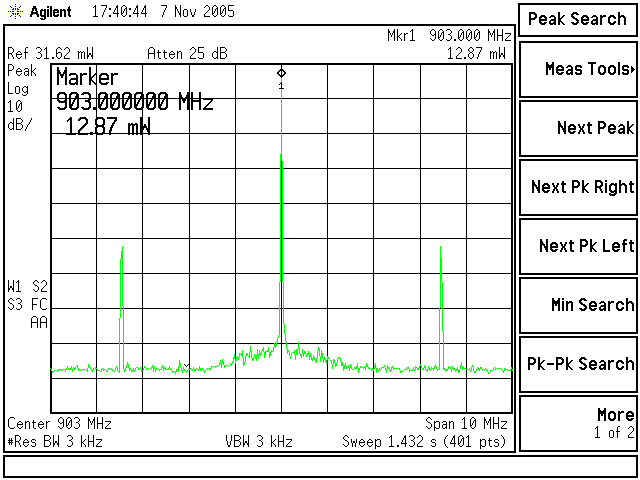Select the Next Peak softkey
Viewport: 640px width, 480px height.
pyautogui.click(x=578, y=128)
